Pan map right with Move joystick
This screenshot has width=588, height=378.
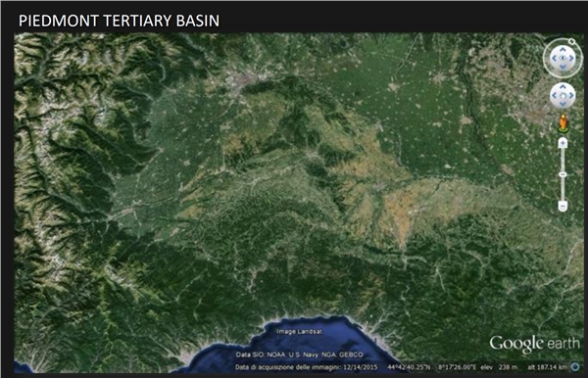(x=571, y=96)
